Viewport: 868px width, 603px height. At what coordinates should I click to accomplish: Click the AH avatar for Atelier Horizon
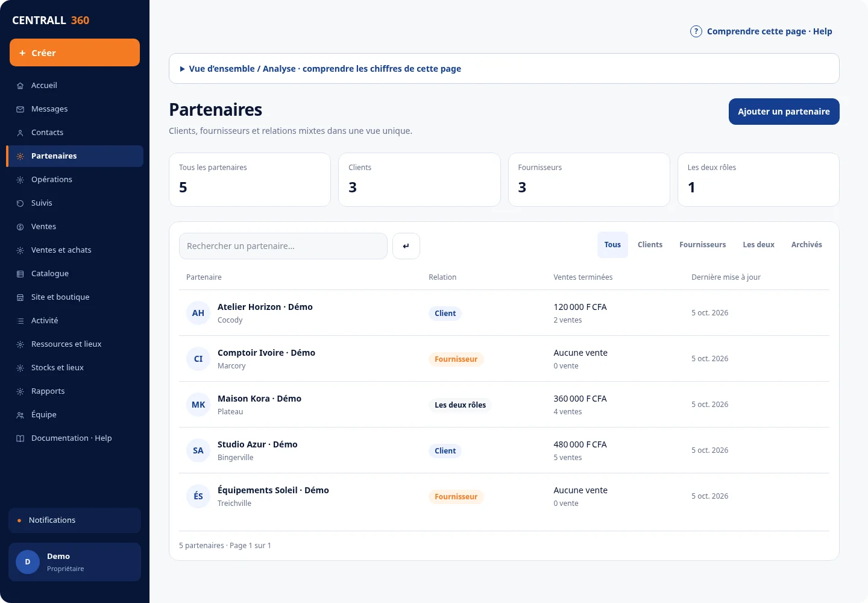pyautogui.click(x=198, y=313)
